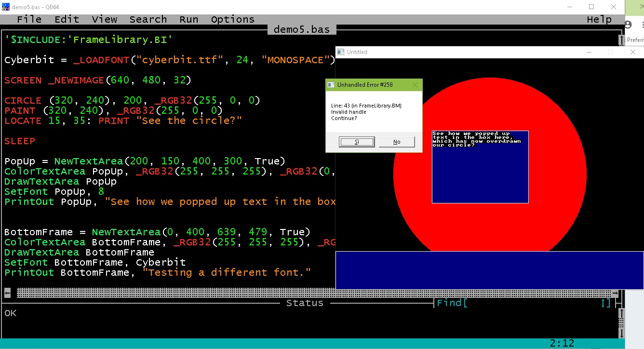644x349 pixels.
Task: Open the Edit menu
Action: (67, 19)
